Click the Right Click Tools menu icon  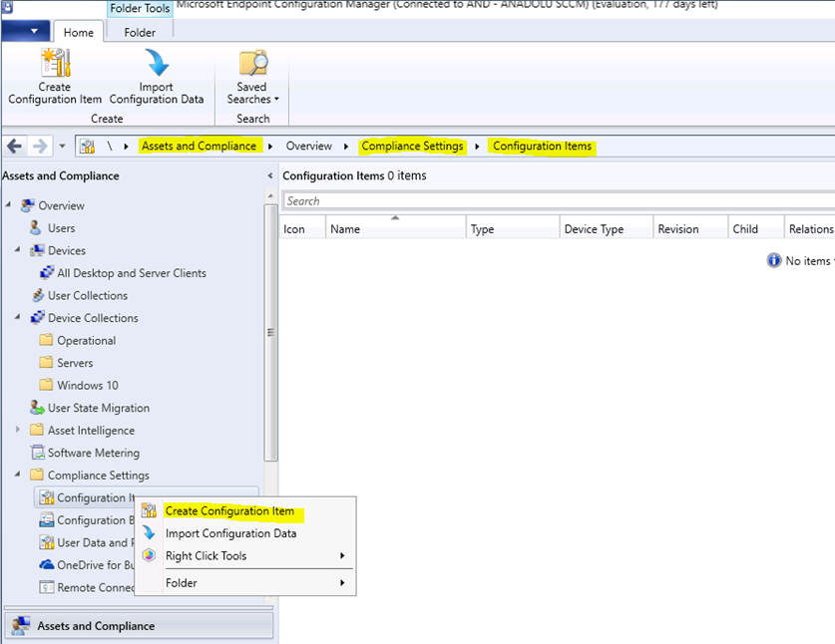pos(149,555)
